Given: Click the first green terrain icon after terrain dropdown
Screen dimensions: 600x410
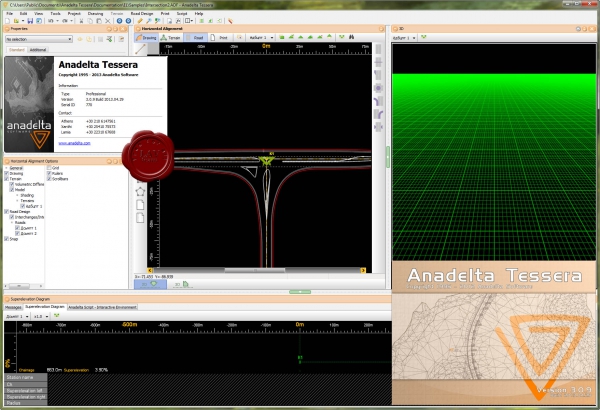Looking at the screenshot, I should pyautogui.click(x=282, y=37).
